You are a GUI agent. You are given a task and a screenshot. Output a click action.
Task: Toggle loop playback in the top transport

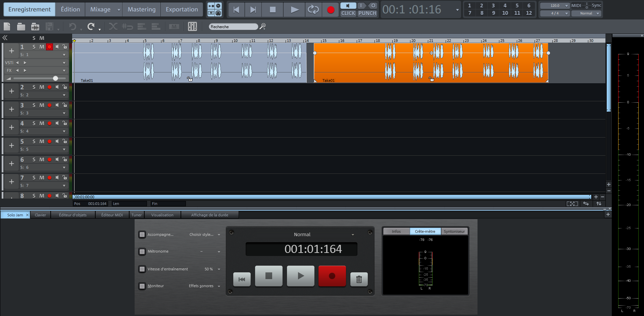pyautogui.click(x=313, y=10)
